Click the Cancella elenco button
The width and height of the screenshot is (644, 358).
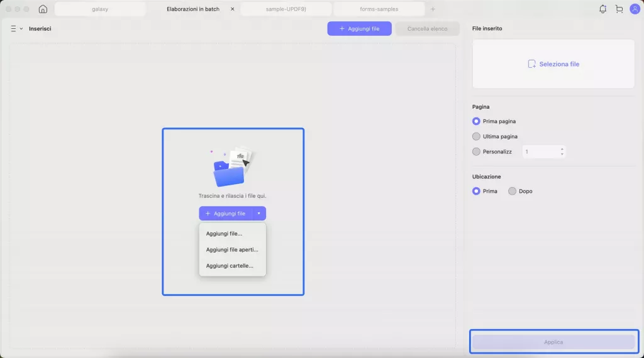tap(427, 29)
